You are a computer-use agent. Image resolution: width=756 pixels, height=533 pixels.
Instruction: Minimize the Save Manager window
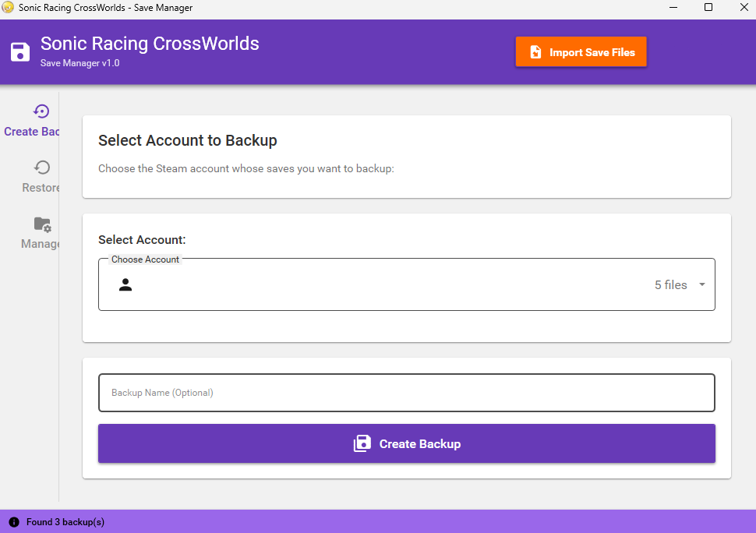tap(673, 8)
